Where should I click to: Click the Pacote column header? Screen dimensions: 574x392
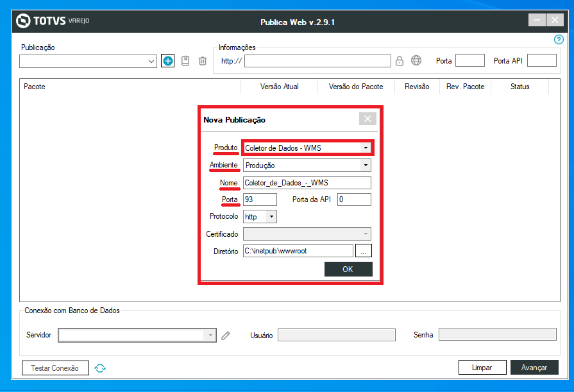click(130, 87)
